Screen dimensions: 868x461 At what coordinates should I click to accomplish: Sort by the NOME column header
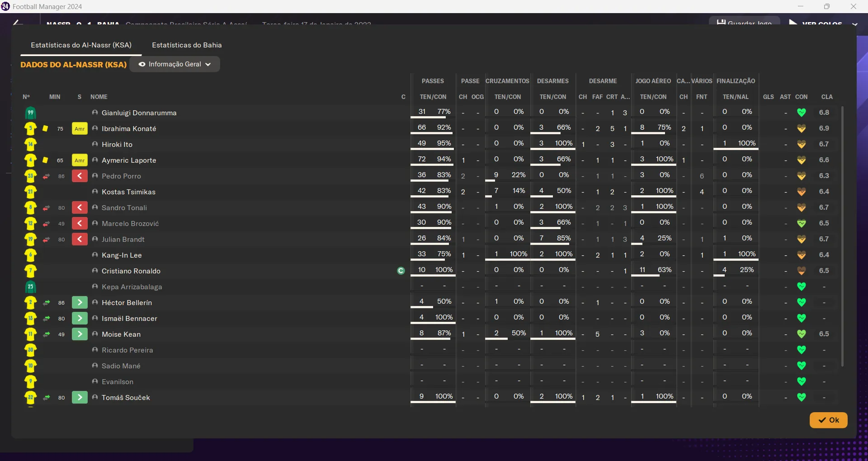(99, 97)
